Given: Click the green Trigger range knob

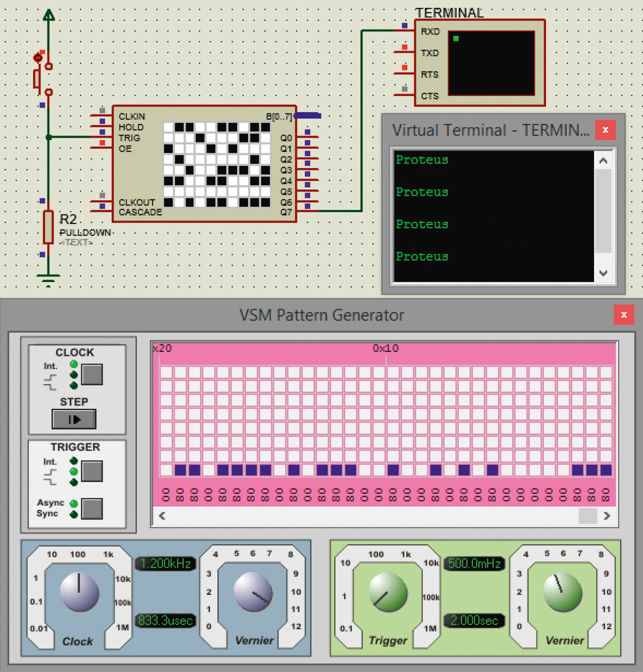Looking at the screenshot, I should point(388,592).
